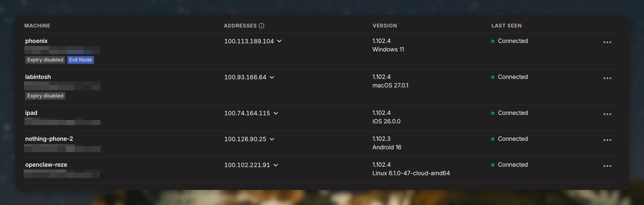Click the macOS 27.0.1 version text
The image size is (644, 205).
click(x=390, y=85)
